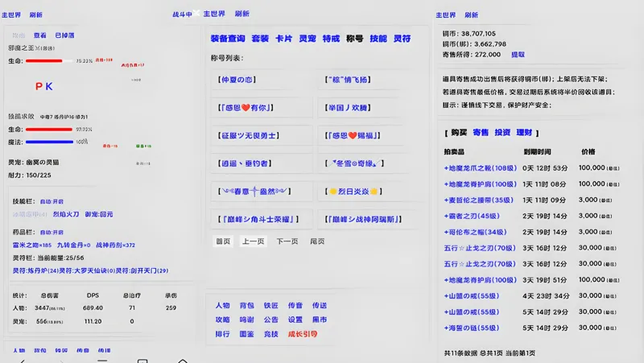Open the 寄售 consignment tab
Screen dimensions: 644x363
click(x=481, y=132)
